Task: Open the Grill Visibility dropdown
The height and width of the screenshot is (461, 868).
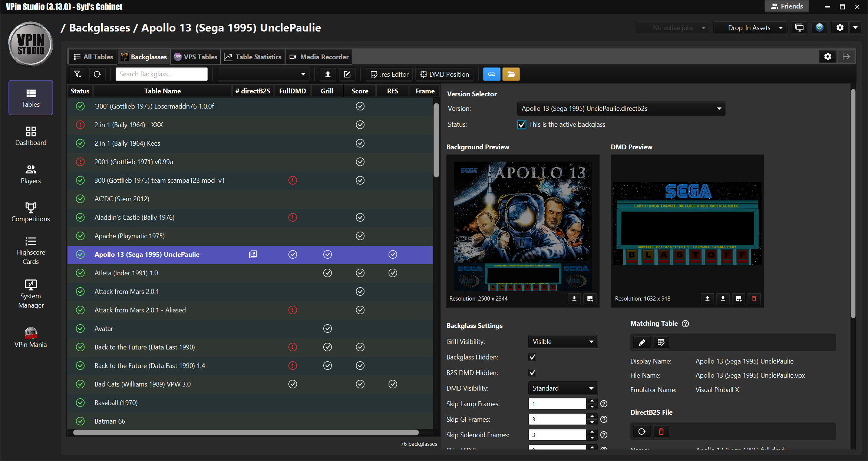Action: (562, 342)
